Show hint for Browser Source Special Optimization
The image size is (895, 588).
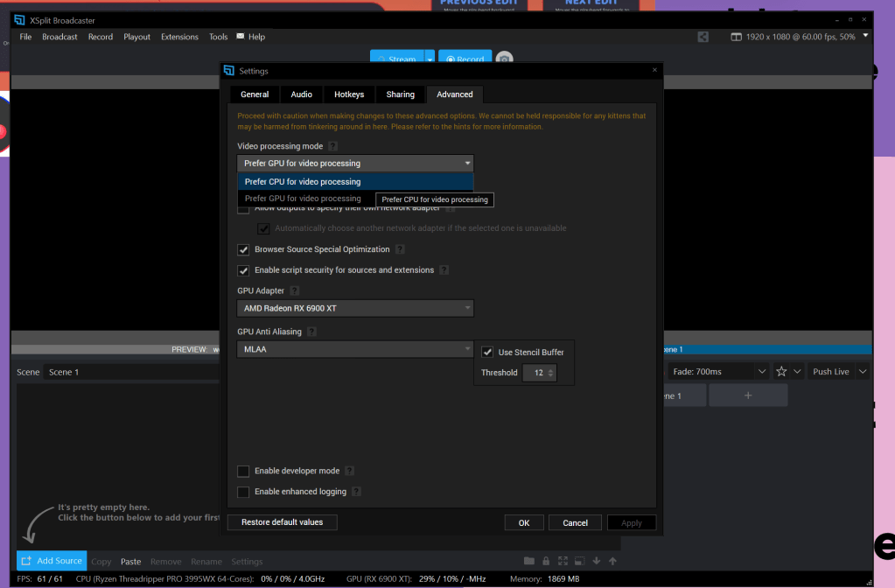400,249
